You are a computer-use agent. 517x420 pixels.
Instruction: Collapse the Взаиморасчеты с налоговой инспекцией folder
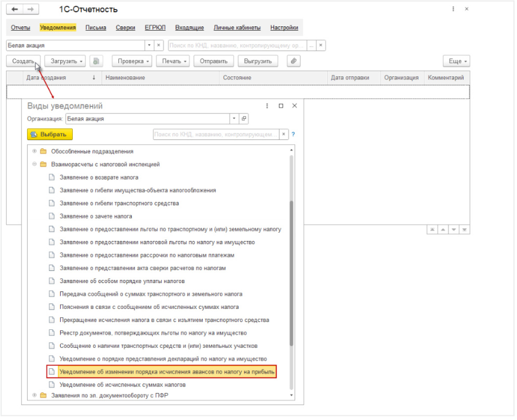34,164
